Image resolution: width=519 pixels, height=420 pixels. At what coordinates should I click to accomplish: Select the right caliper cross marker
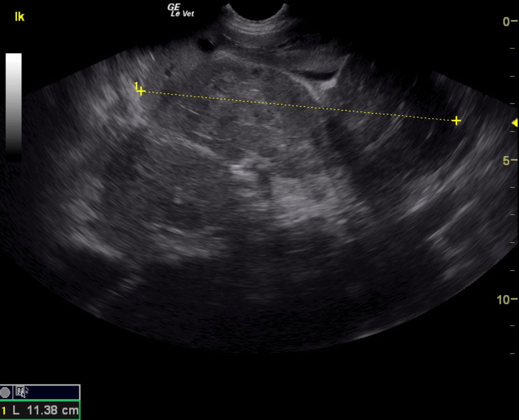click(x=456, y=121)
